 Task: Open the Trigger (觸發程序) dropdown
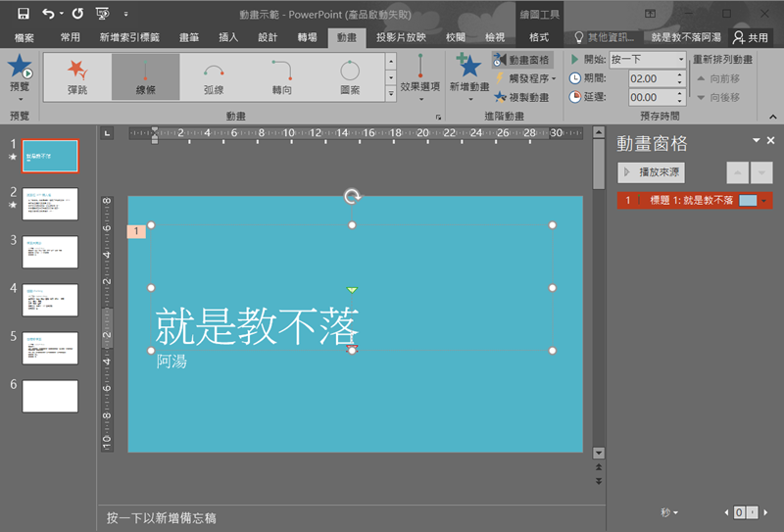point(527,78)
